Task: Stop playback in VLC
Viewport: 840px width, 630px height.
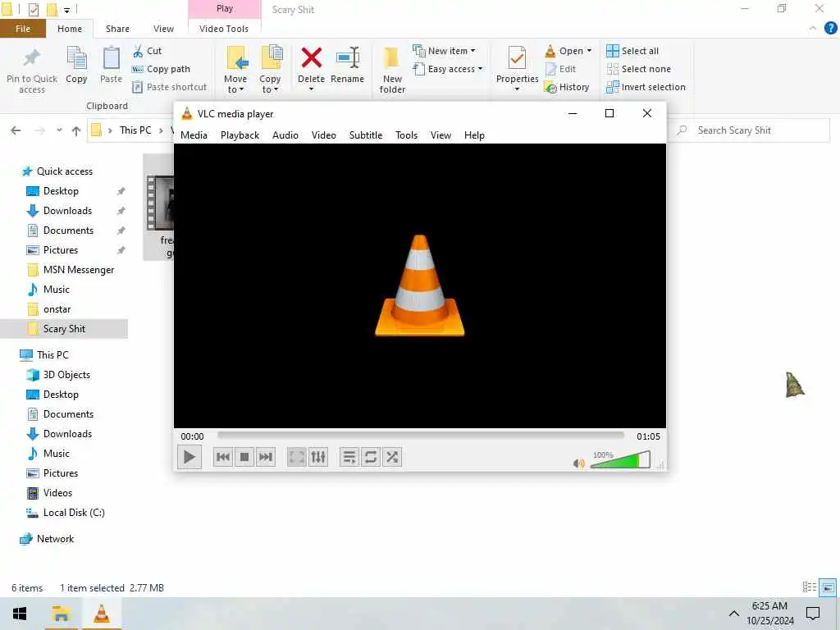Action: pos(244,457)
